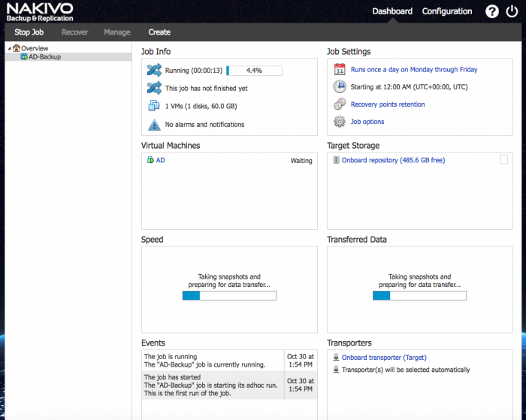Click the Job options gear icon

tap(340, 122)
